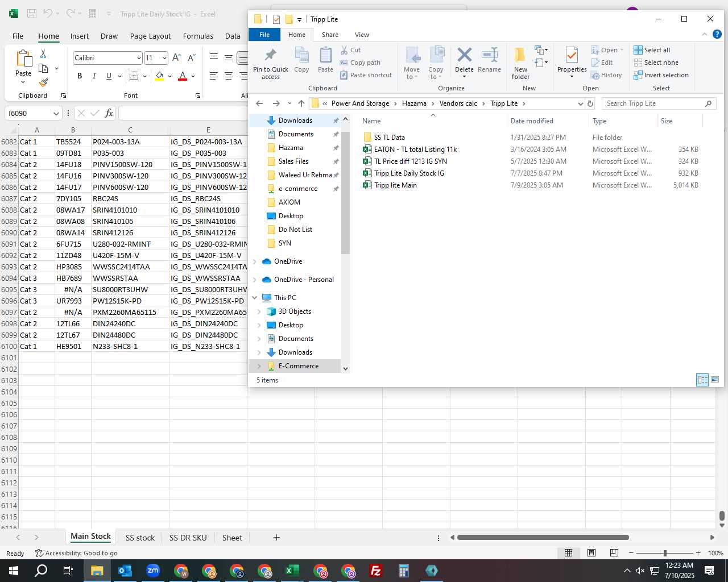Open Excel's Insert ribbon tab
728x582 pixels.
point(80,36)
